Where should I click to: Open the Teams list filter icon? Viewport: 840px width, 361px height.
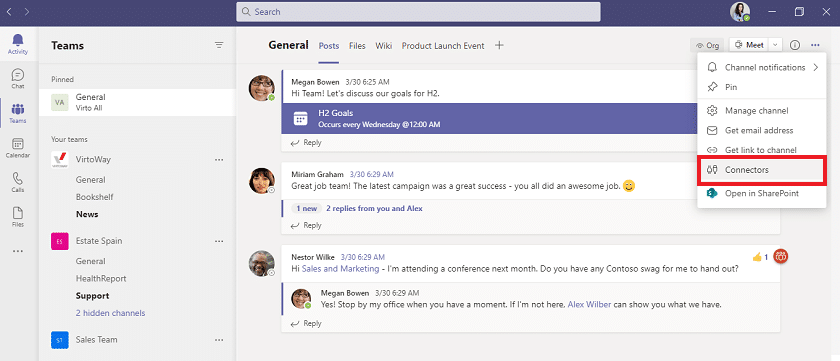tap(219, 46)
